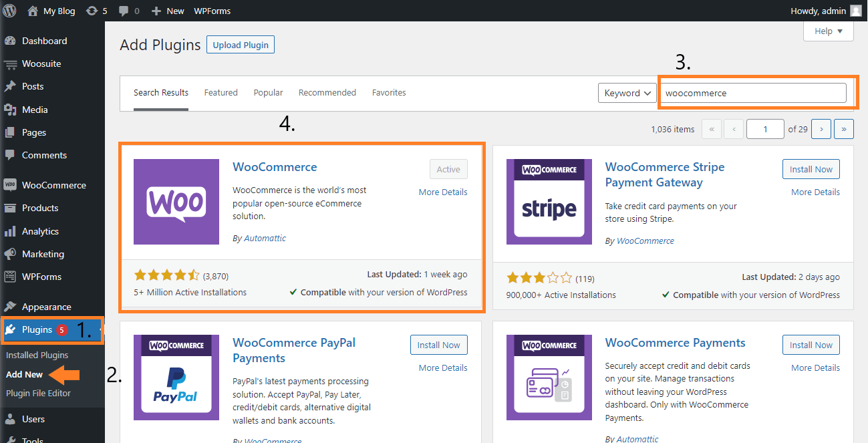Click the Comments sidebar icon
This screenshot has height=443, width=868.
tap(10, 155)
